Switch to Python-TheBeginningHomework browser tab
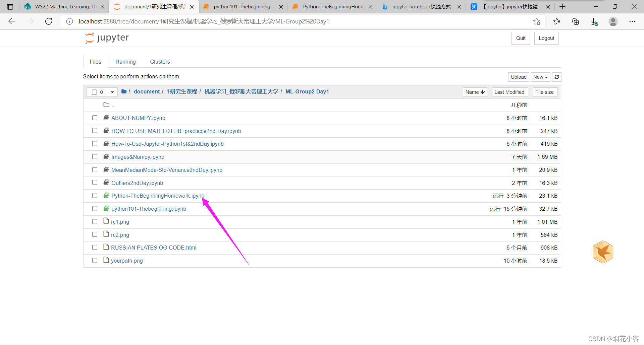Screen dimensions: 644x345 333,7
